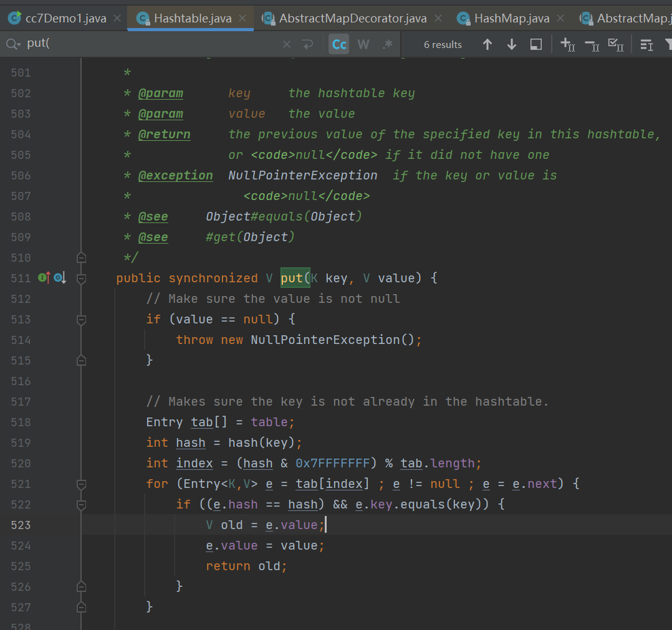This screenshot has height=630, width=672.
Task: Click hash(key) call on line 519
Action: coord(261,443)
